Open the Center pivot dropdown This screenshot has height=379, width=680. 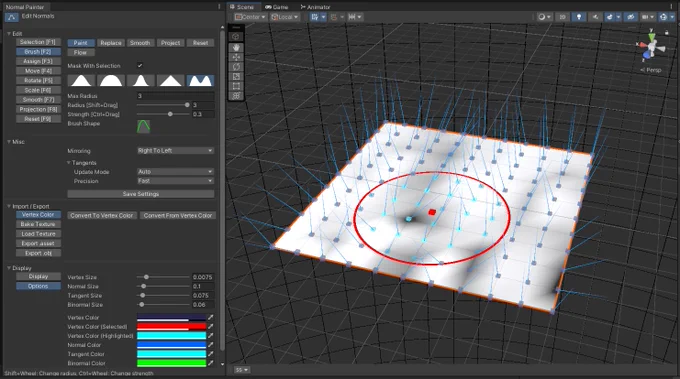(x=250, y=17)
